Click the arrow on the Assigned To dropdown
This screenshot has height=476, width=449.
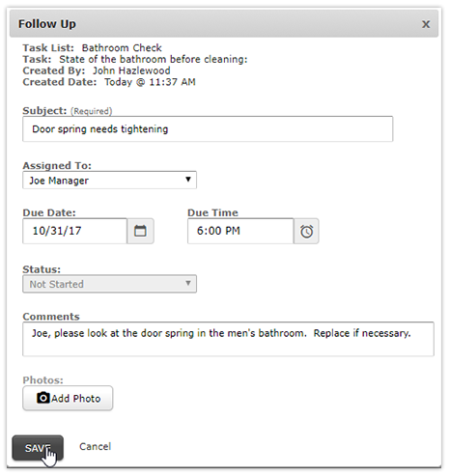(x=188, y=180)
